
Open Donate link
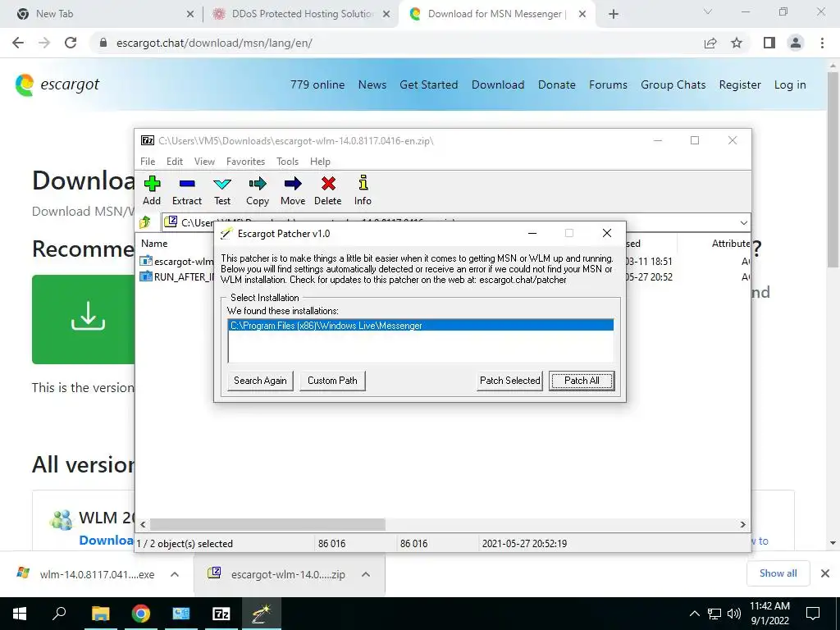click(557, 84)
